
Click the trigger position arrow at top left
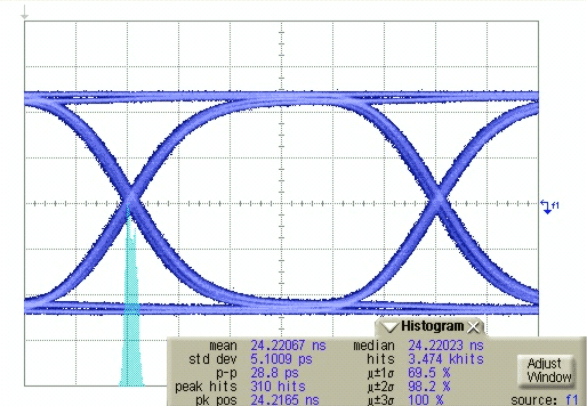click(25, 12)
